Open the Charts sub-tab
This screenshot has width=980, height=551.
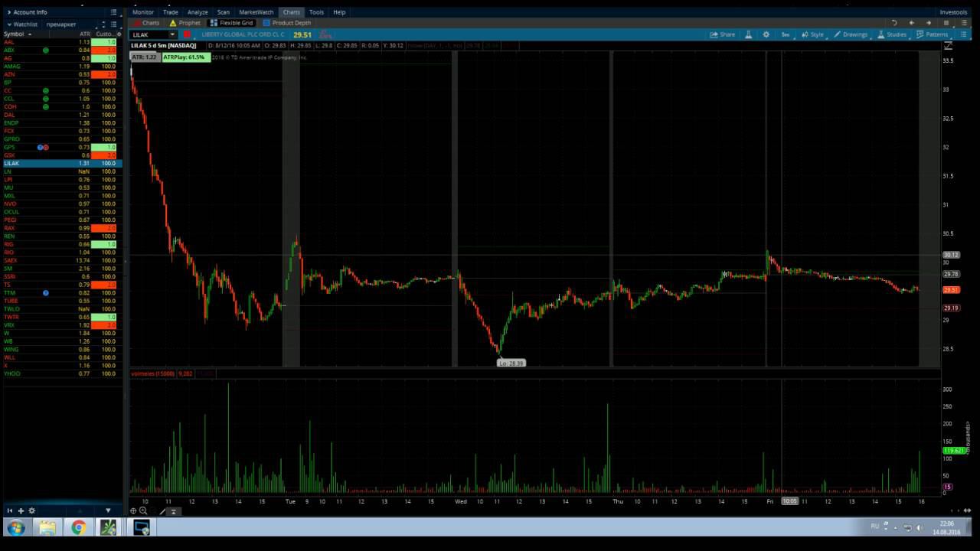pos(146,23)
